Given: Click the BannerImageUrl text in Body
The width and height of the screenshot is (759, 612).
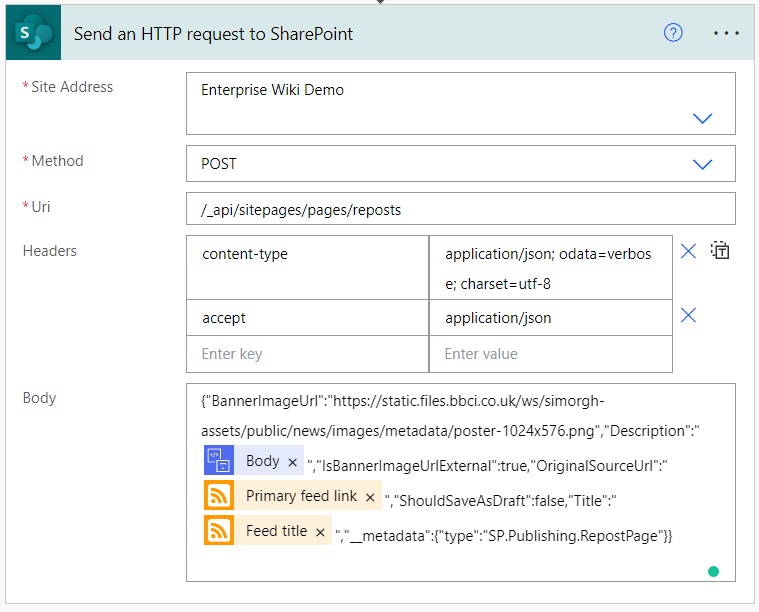Looking at the screenshot, I should tap(265, 401).
